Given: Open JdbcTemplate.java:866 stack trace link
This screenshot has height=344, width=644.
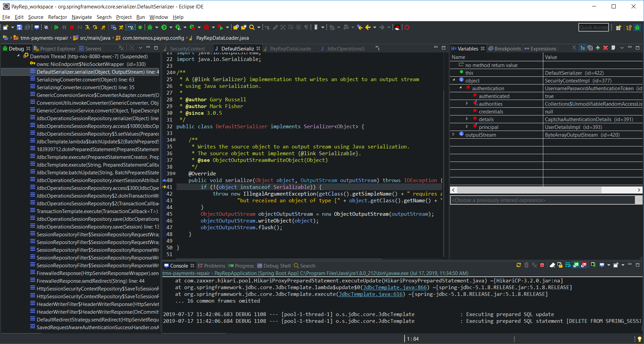Looking at the screenshot, I should [x=395, y=287].
